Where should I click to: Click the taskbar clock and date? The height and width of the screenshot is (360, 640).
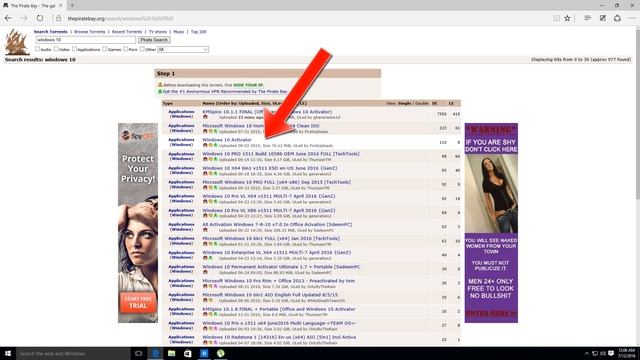[626, 353]
